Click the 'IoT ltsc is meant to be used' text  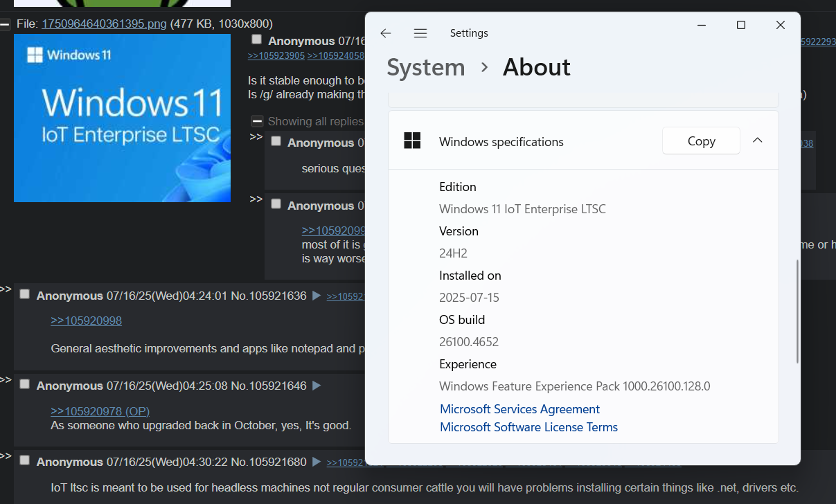coord(425,487)
